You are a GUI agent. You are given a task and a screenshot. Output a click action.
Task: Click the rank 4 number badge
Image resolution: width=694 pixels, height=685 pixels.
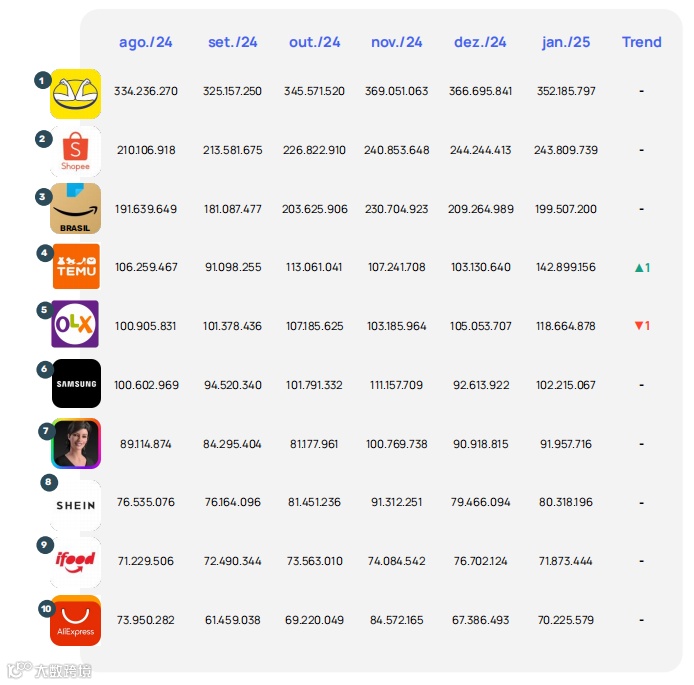point(45,253)
